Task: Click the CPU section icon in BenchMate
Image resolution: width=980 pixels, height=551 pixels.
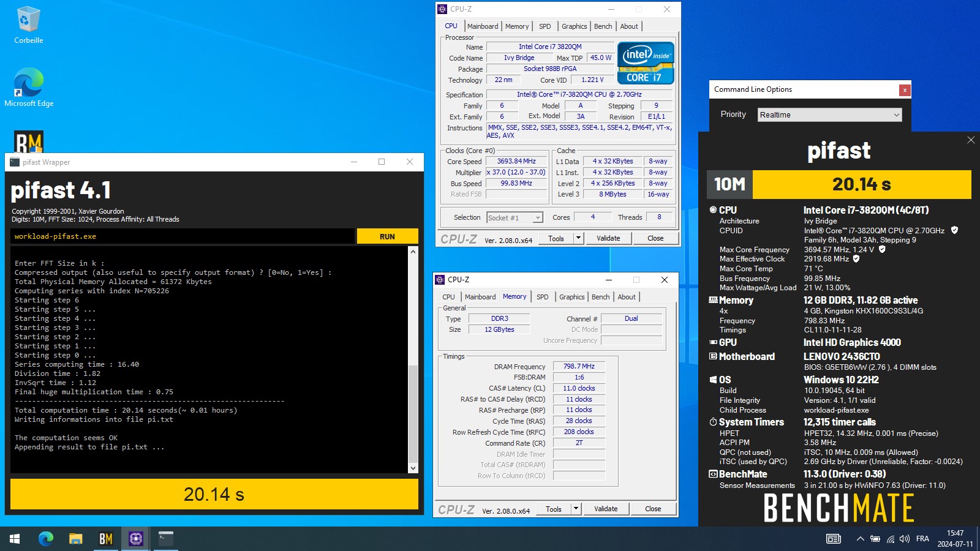Action: 713,210
